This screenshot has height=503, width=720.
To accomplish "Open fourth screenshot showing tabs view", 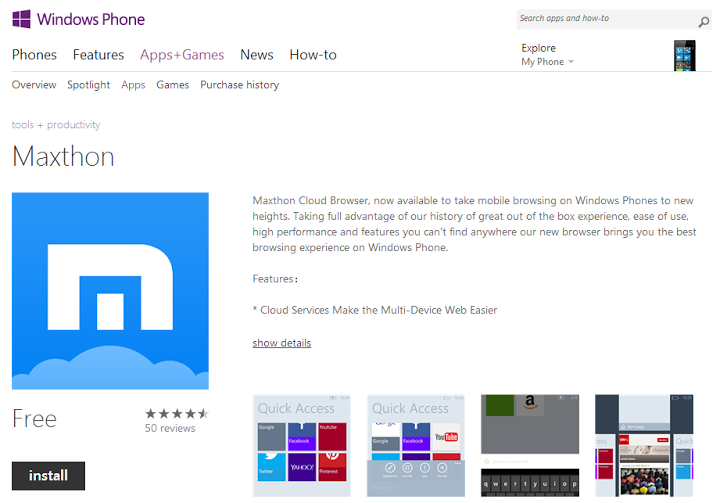I will 644,446.
